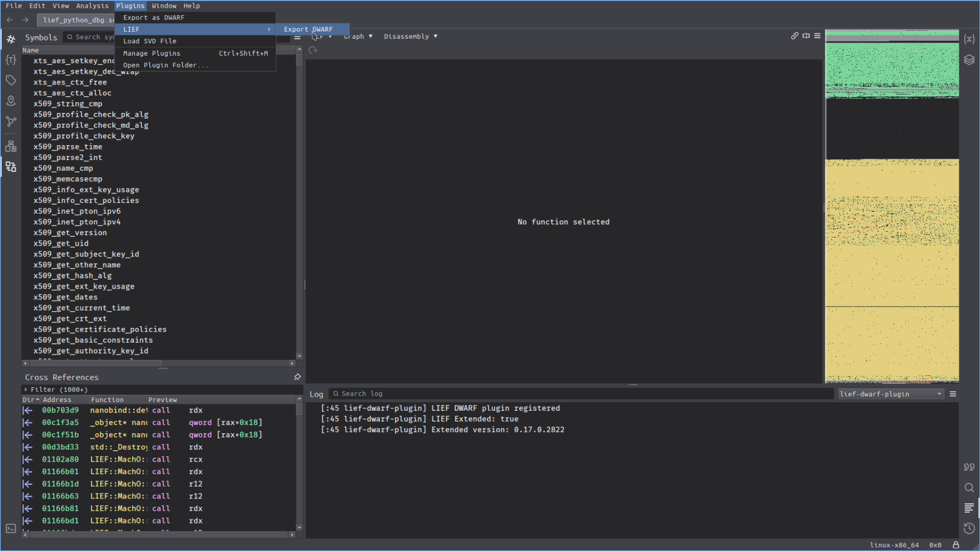Select symbol x509_string_cmp
This screenshot has height=551, width=980.
pyautogui.click(x=68, y=104)
